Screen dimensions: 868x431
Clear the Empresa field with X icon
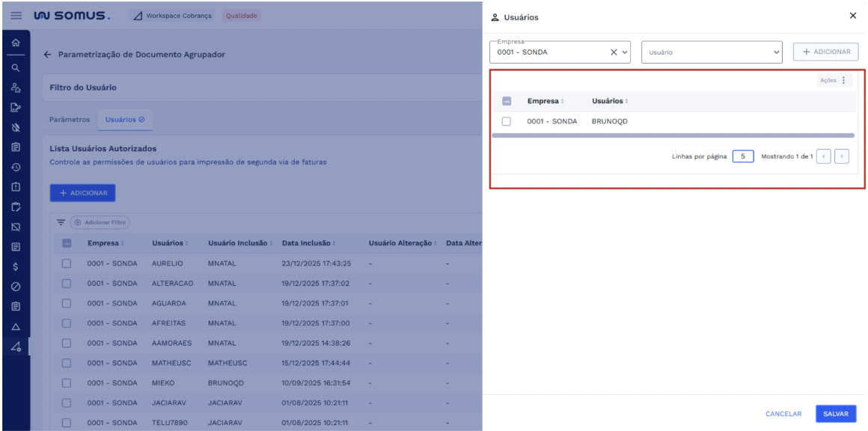click(614, 52)
